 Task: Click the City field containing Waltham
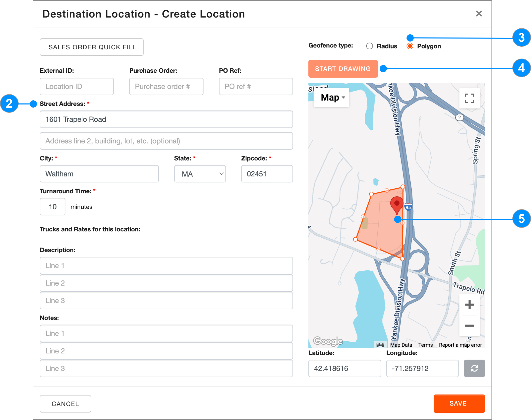99,174
